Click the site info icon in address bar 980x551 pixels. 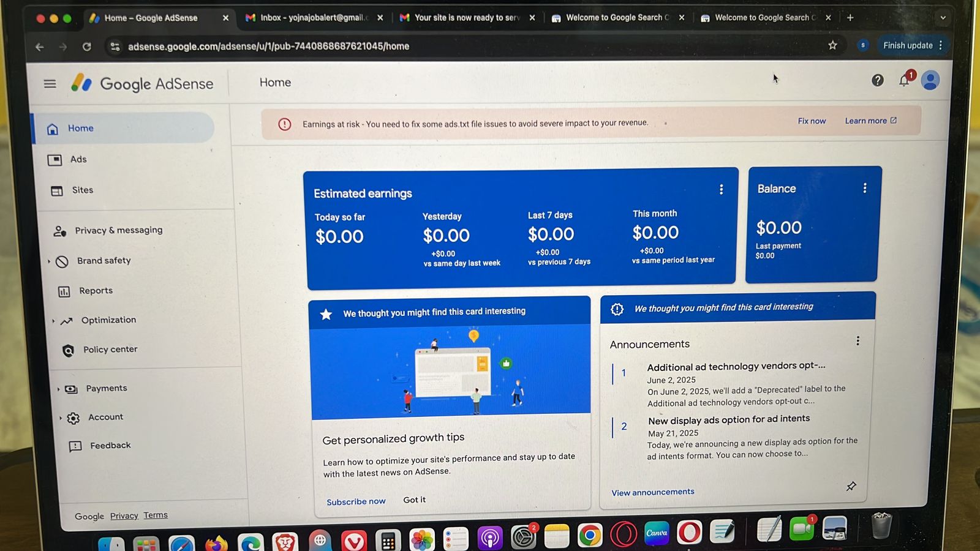pyautogui.click(x=115, y=47)
